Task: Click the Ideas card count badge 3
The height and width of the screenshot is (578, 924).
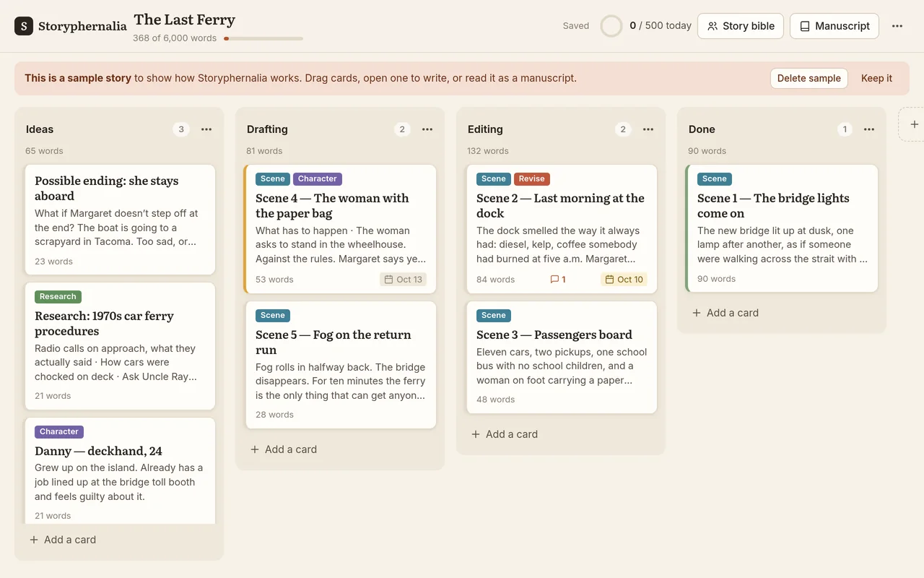Action: click(181, 129)
